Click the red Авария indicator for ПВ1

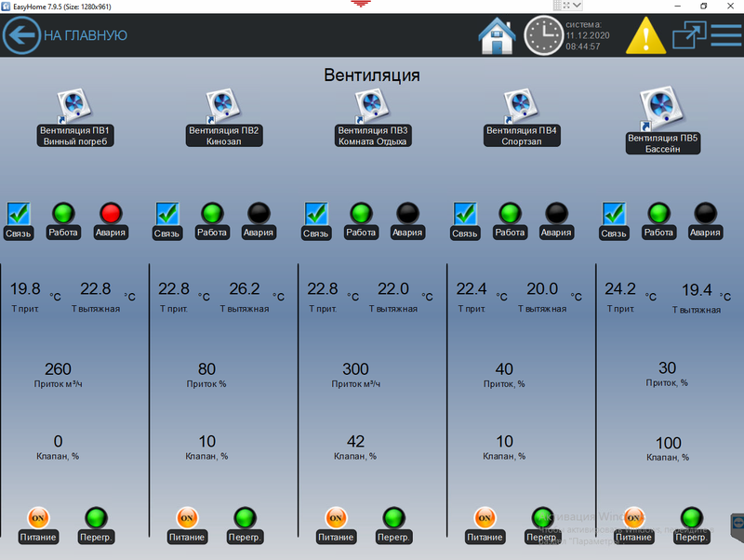click(x=111, y=213)
